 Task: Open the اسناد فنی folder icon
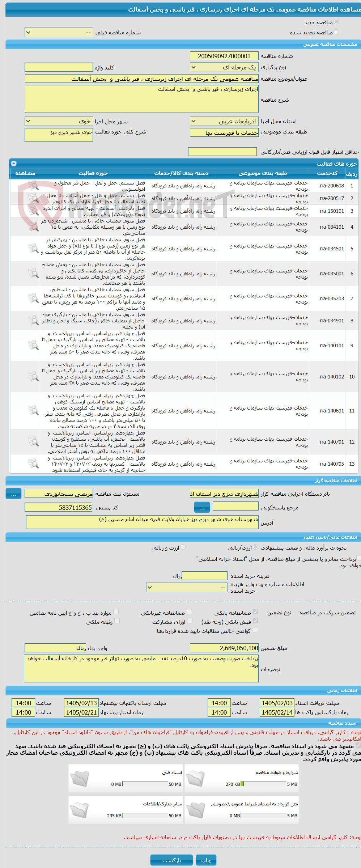[x=80, y=778]
